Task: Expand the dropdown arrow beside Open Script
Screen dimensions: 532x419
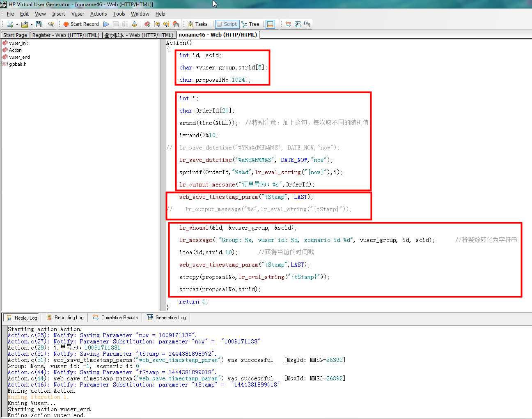Action: [32, 24]
